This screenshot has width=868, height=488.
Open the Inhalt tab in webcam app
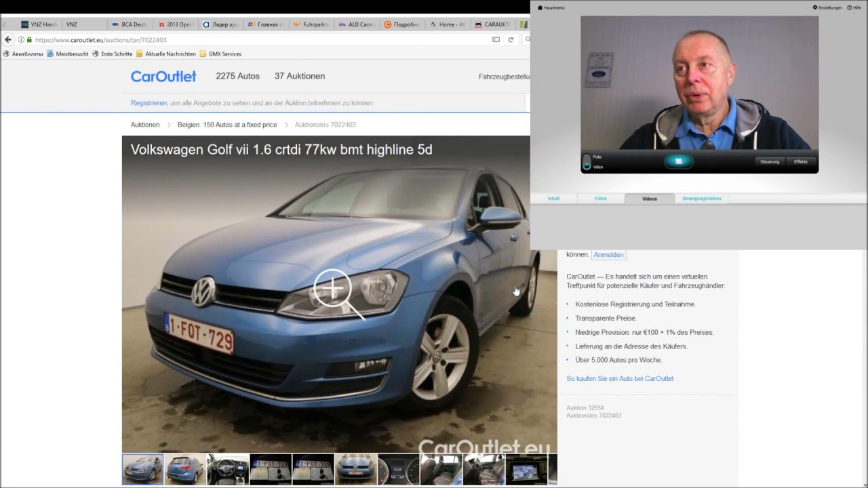[x=554, y=199]
